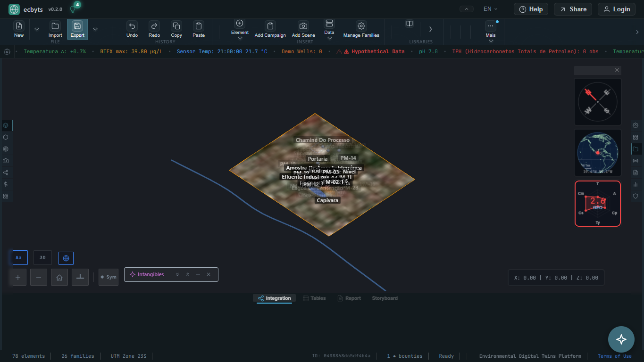Reset view with the home button

point(59,277)
